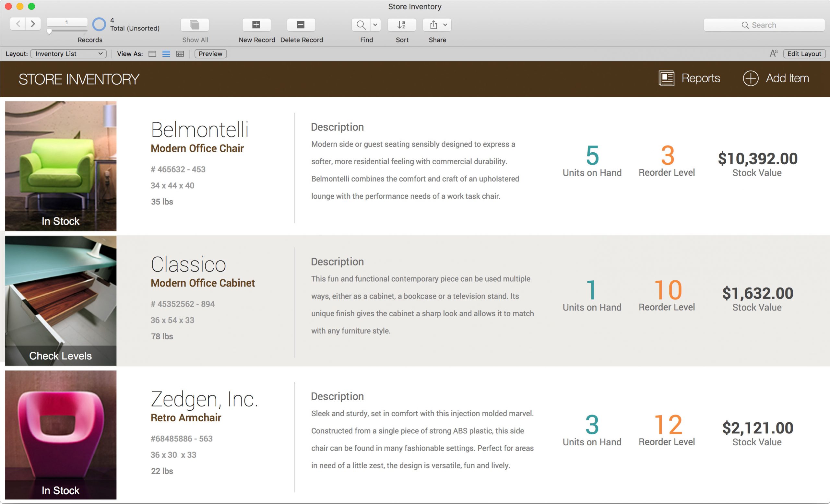The height and width of the screenshot is (504, 830).
Task: Click the Add Item plus circle icon
Action: [751, 78]
